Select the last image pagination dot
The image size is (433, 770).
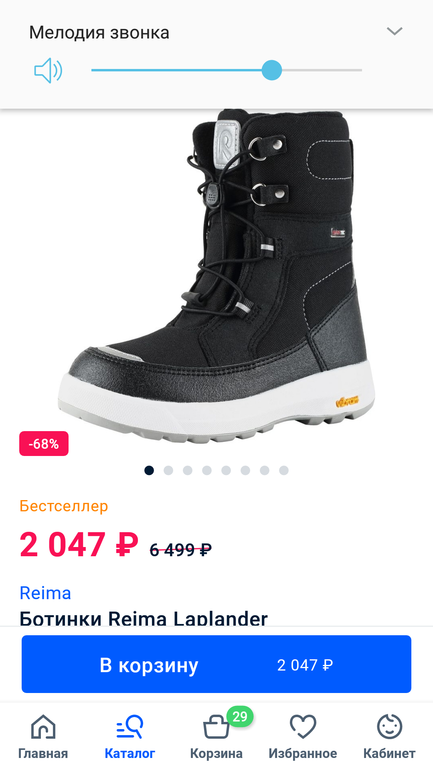pyautogui.click(x=284, y=470)
